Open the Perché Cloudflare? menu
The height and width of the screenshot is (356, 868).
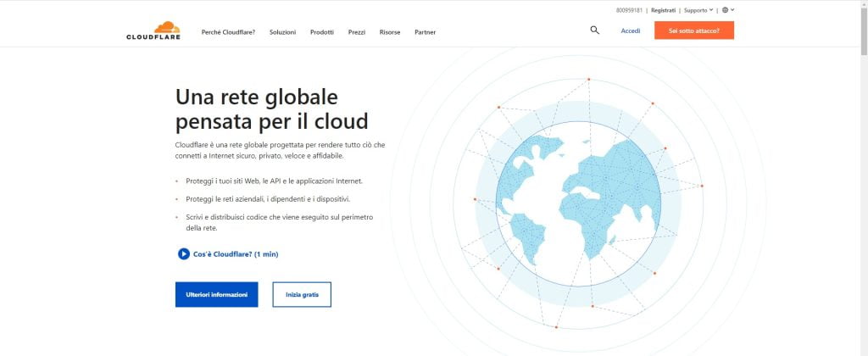[228, 32]
